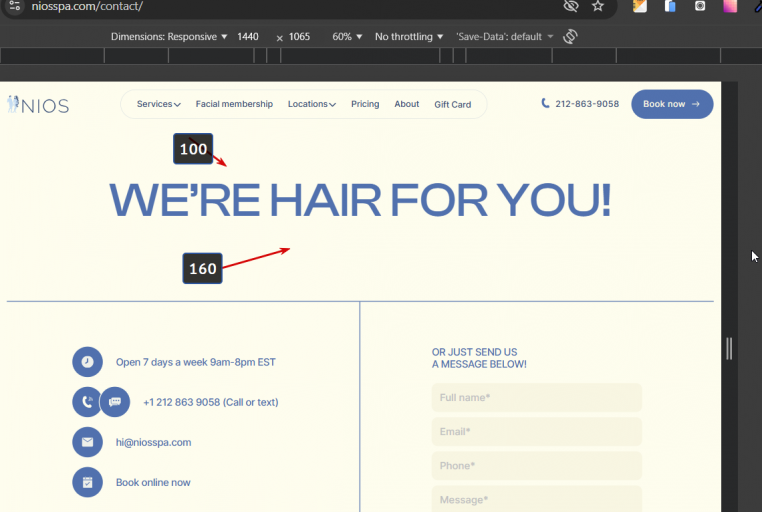
Task: Click the phone icon next to 212-863-9058
Action: point(545,103)
